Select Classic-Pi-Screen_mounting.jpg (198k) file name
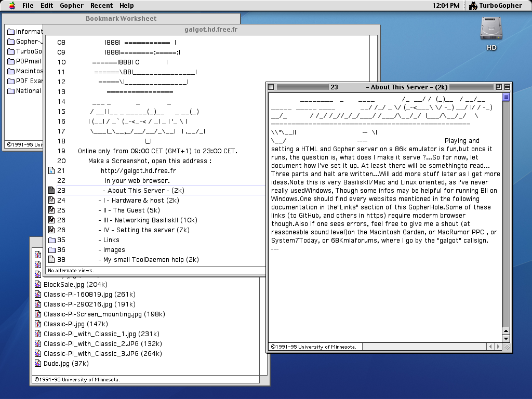Screen dimensions: 532x399 pos(104,314)
